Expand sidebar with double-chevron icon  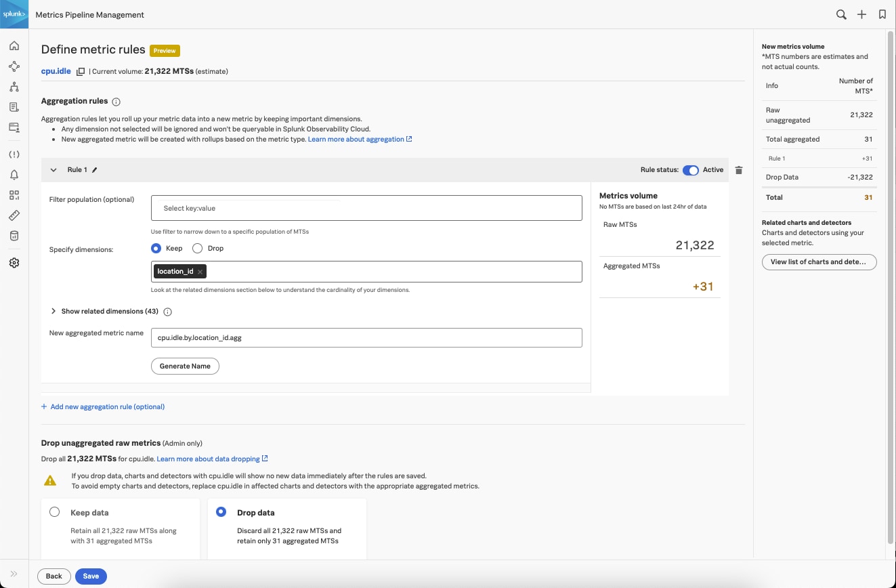[x=14, y=574]
